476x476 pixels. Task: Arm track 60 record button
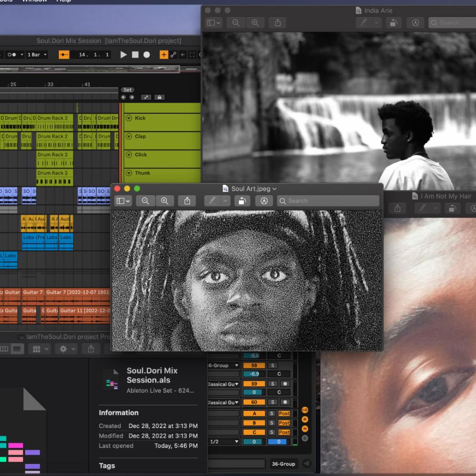point(285,402)
